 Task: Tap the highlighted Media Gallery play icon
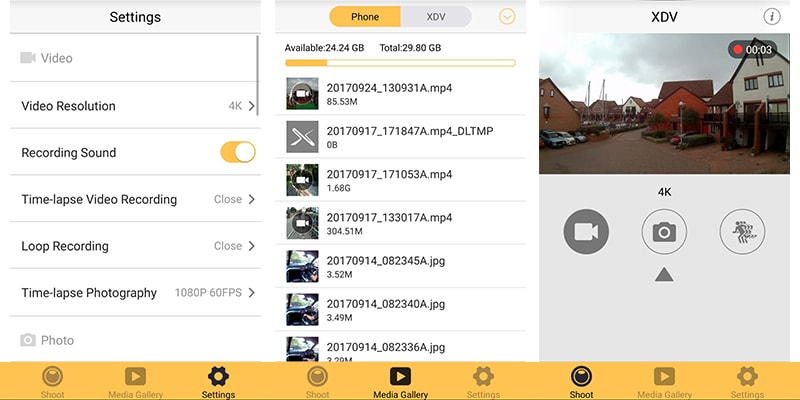(x=401, y=377)
